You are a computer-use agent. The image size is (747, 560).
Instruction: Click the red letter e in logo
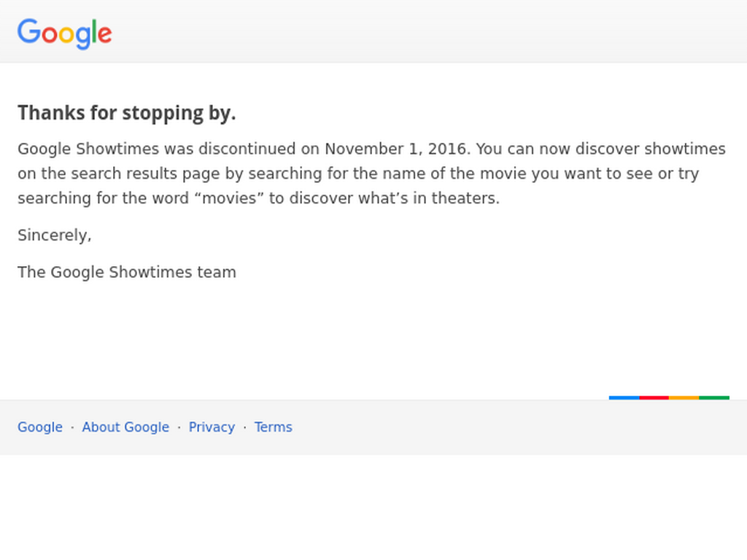tap(105, 35)
